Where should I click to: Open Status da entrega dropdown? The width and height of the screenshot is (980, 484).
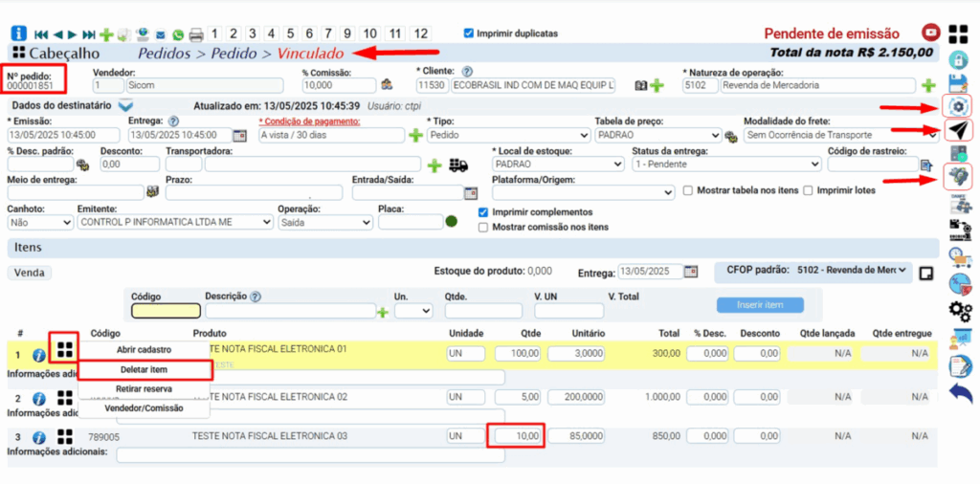726,165
